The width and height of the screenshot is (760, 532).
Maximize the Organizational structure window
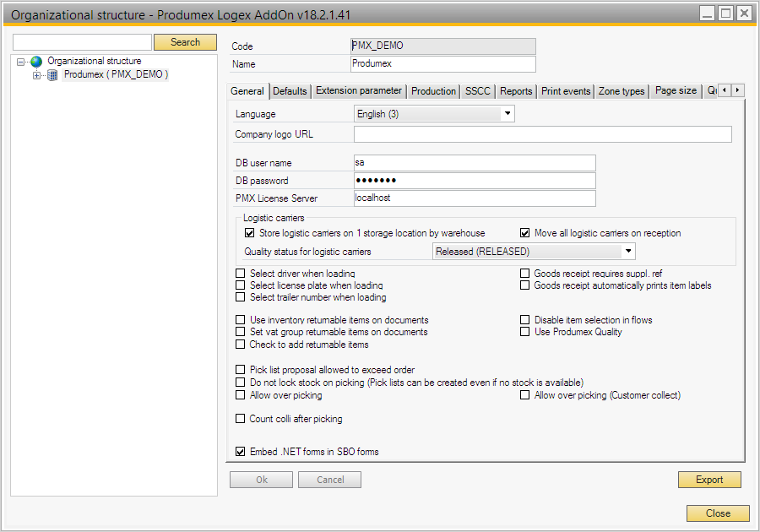pyautogui.click(x=725, y=13)
